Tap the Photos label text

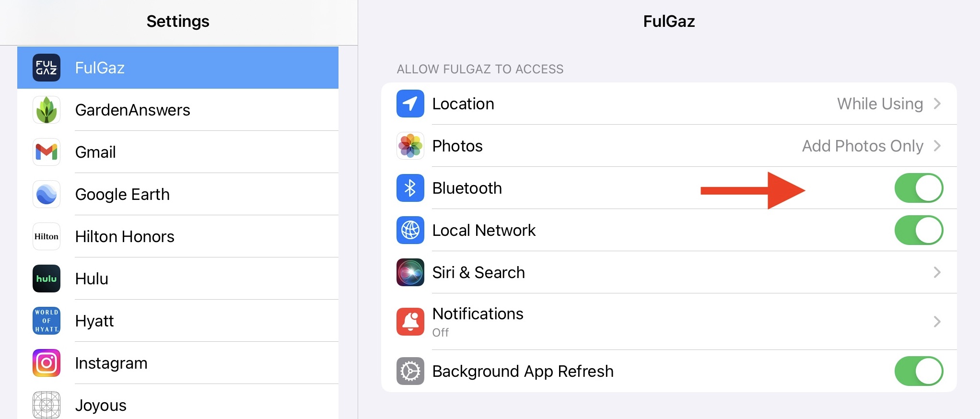(x=457, y=146)
